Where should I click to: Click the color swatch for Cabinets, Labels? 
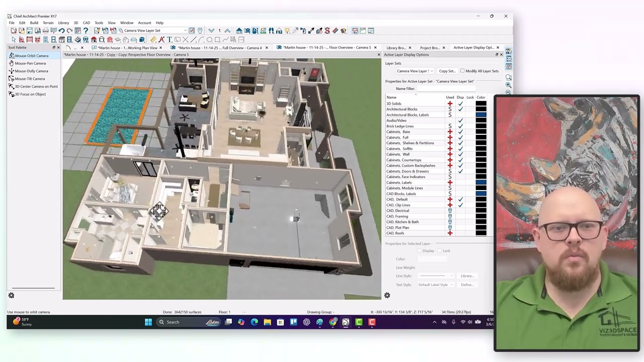[x=481, y=183]
